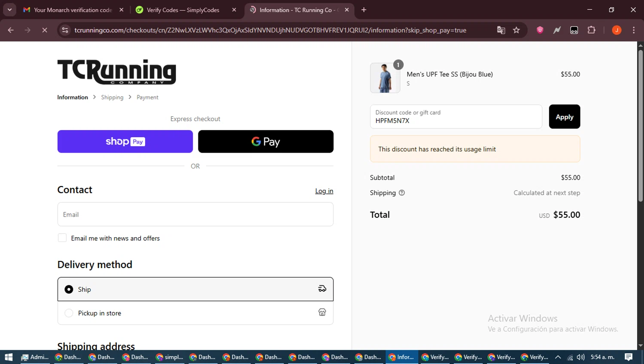Click the 5:54 a. m. taskbar clock
Viewport: 644px width, 364px height.
602,357
